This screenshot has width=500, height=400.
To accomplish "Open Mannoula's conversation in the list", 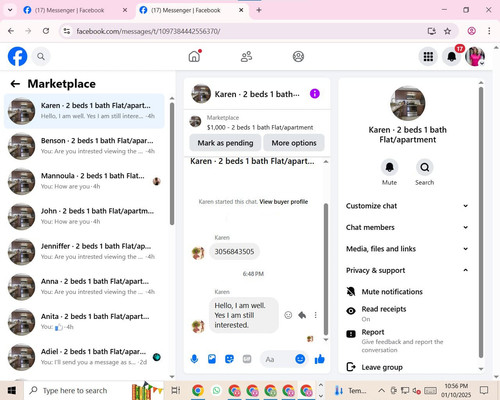I will coord(84,181).
